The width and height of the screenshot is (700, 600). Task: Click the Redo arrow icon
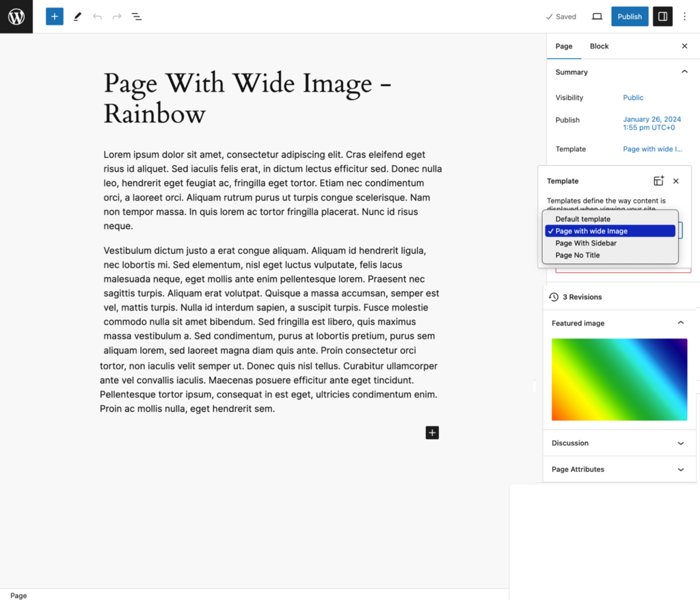[117, 16]
